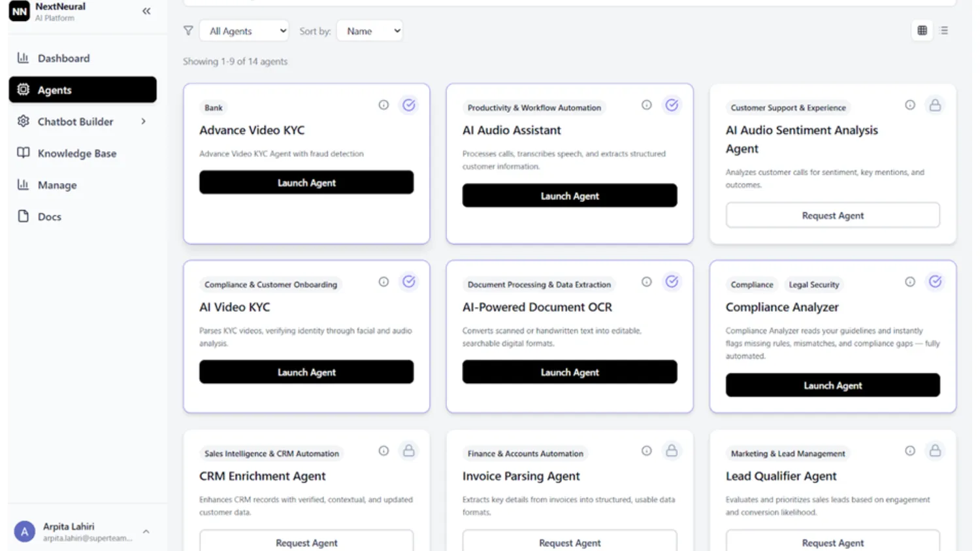Open the filter icon above agent list
This screenshot has width=980, height=551.
pyautogui.click(x=188, y=30)
